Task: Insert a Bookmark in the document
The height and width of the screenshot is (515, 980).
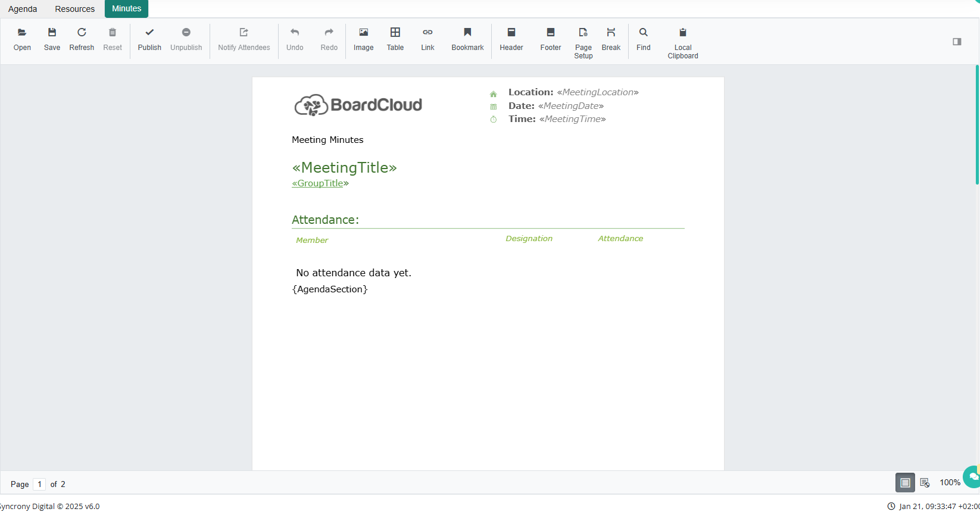Action: 467,39
